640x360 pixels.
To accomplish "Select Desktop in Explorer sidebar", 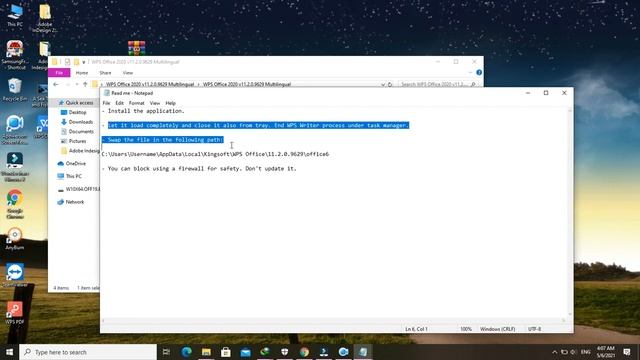I will (74, 112).
